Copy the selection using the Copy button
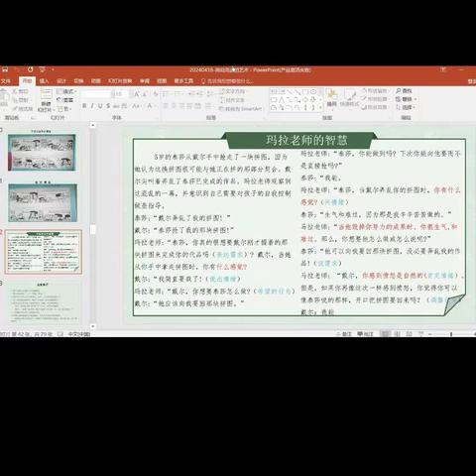476x476 pixels. (21, 100)
